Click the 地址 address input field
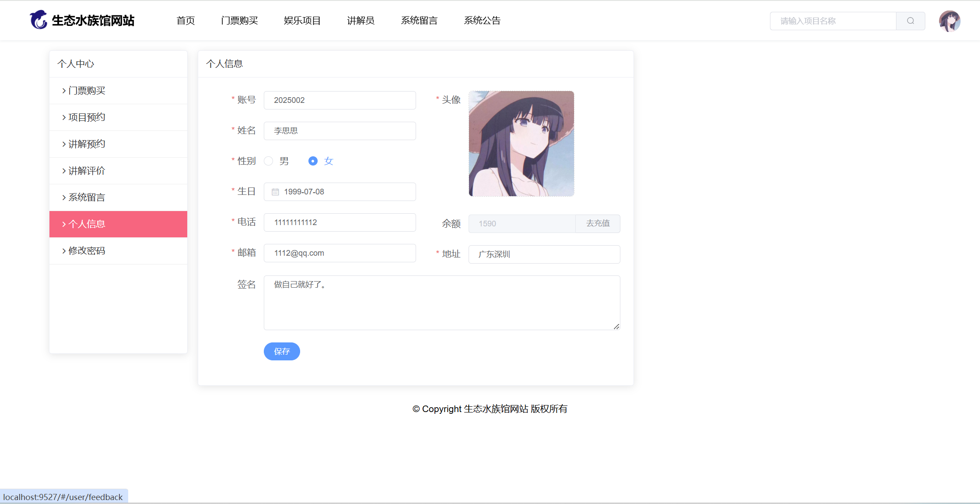Screen dimensions: 980x504 [544, 254]
